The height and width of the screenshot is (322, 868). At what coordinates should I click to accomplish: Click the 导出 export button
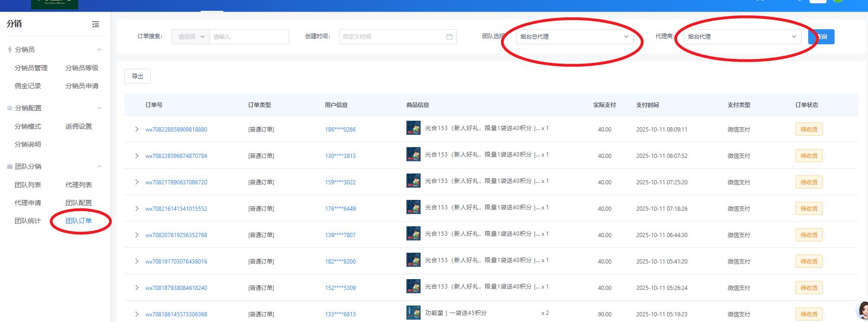[138, 76]
